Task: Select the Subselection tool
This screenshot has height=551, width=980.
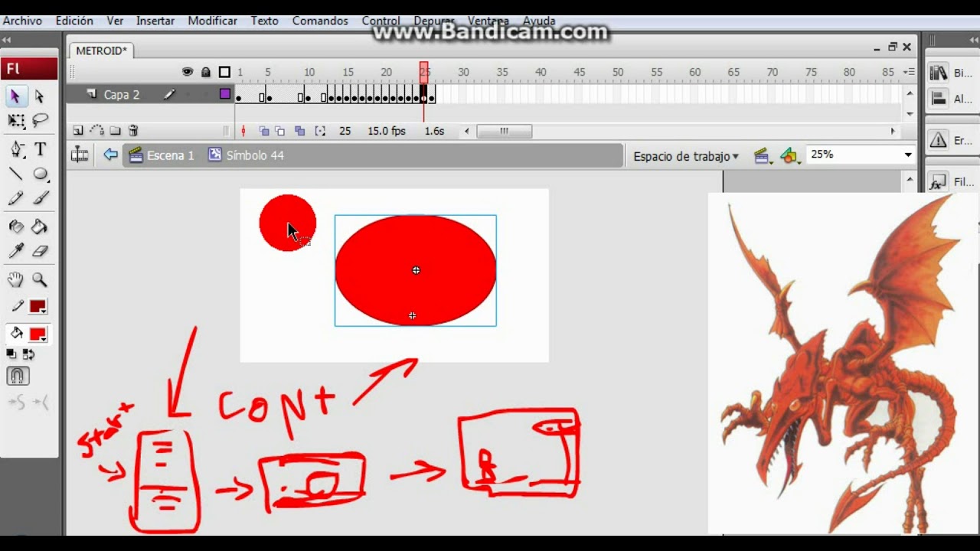Action: (x=40, y=97)
